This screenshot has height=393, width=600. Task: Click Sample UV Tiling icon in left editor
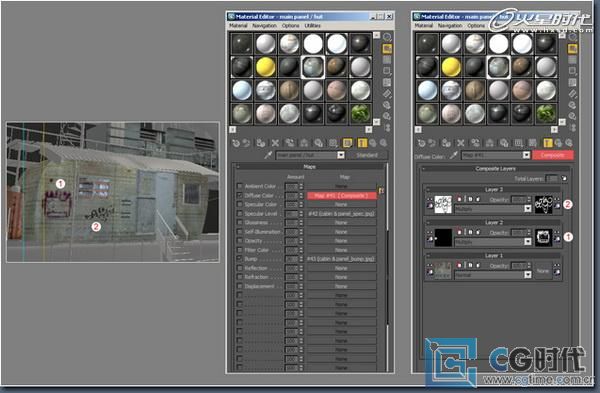[387, 71]
